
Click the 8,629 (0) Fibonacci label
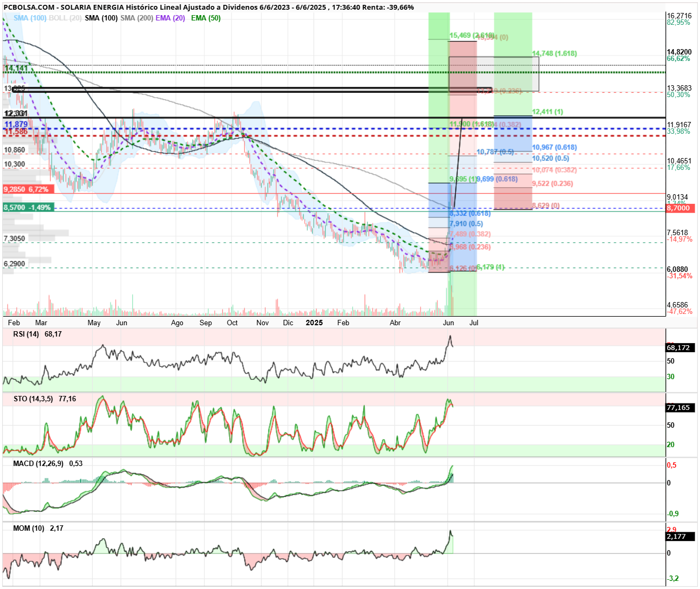(x=546, y=206)
